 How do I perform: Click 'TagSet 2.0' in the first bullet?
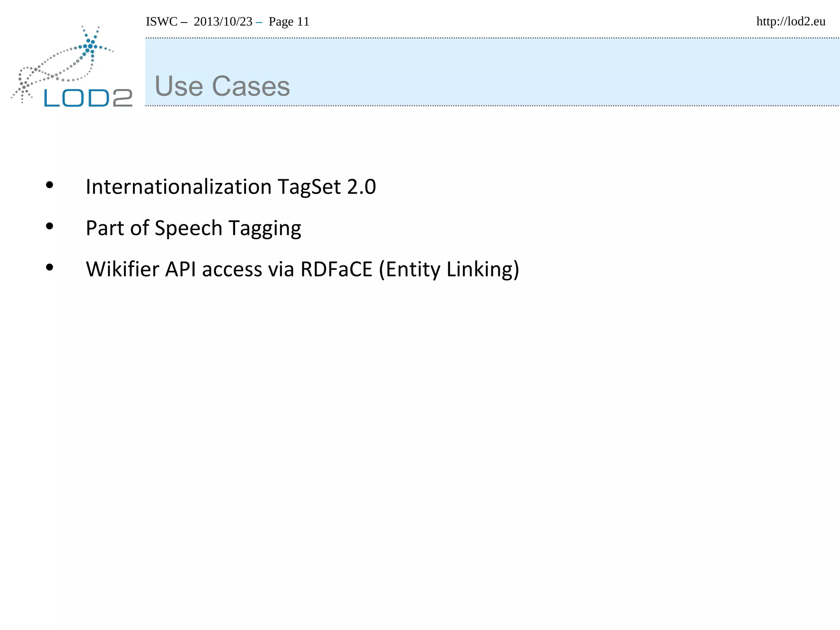point(326,187)
